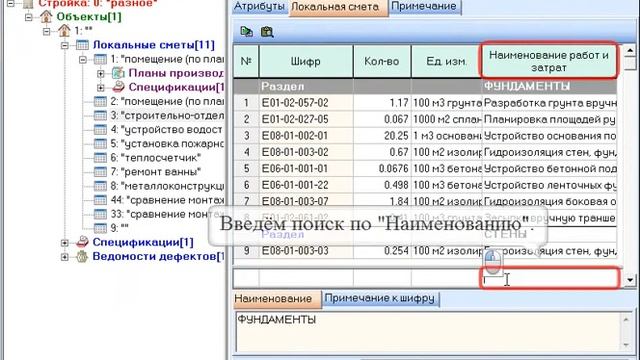Select estimate 3 "строительно-отдел"
The width and height of the screenshot is (640, 360).
(167, 116)
